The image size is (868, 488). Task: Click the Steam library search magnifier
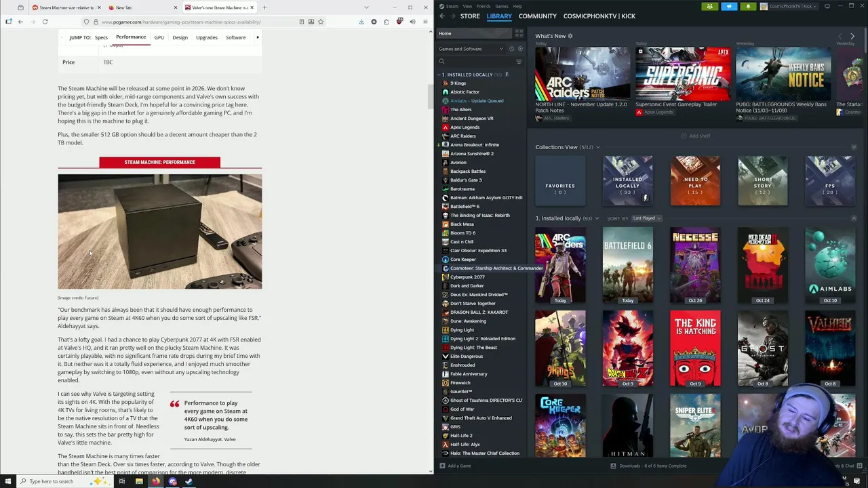point(441,62)
